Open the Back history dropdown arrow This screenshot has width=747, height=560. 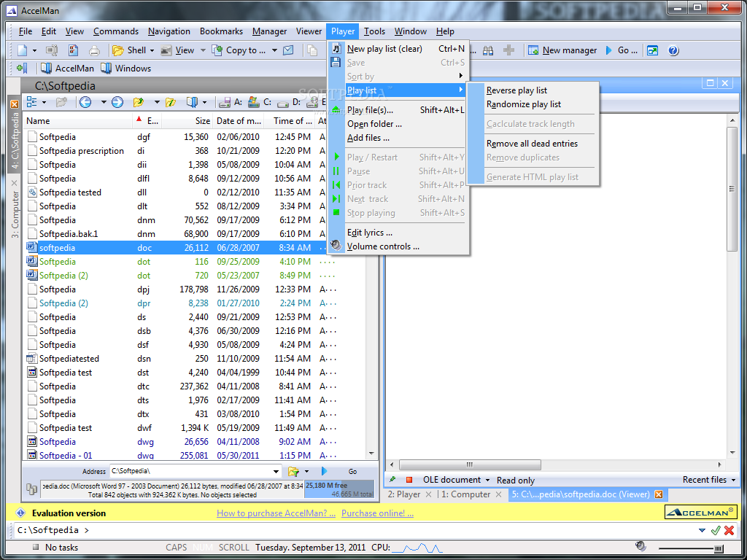(104, 102)
